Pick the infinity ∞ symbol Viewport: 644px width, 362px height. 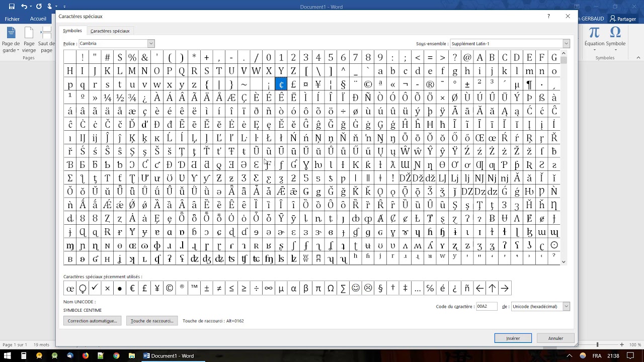[x=269, y=288]
